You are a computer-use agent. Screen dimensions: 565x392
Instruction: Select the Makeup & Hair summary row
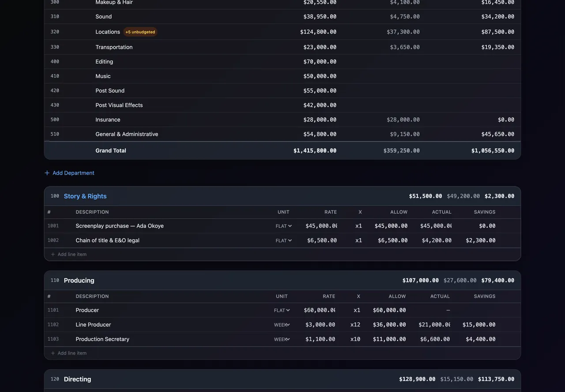[282, 3]
